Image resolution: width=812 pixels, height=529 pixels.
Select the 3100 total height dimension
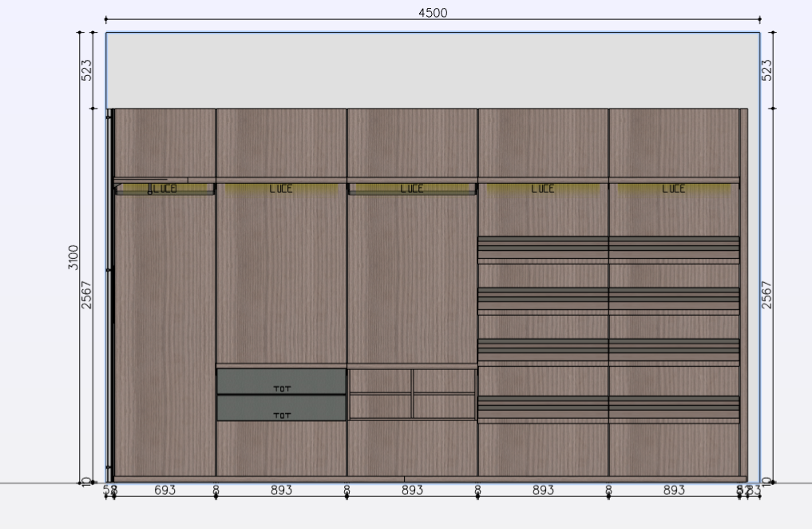pyautogui.click(x=73, y=257)
